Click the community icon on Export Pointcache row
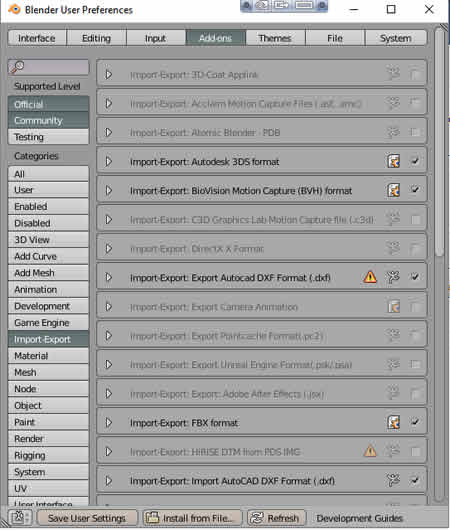The height and width of the screenshot is (530, 450). 393,335
